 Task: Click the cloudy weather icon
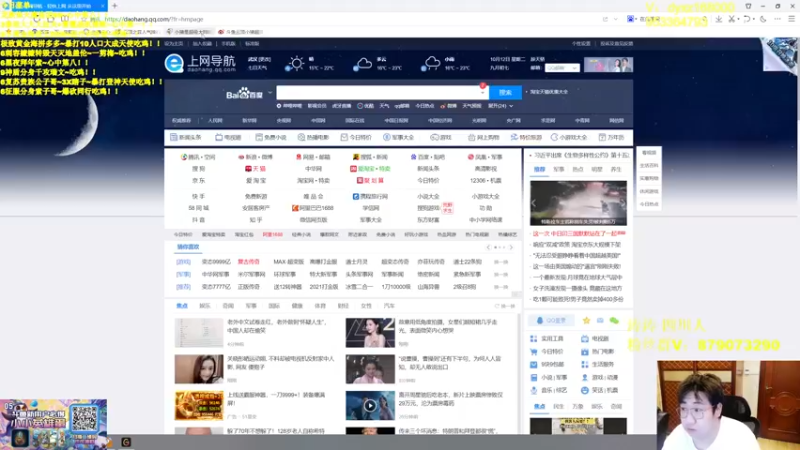click(363, 64)
